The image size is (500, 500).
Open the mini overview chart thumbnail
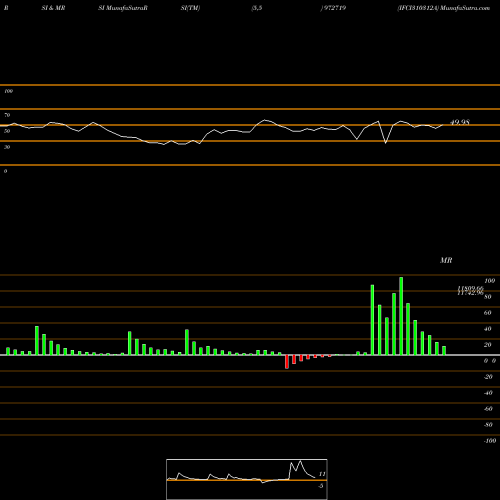(x=247, y=479)
